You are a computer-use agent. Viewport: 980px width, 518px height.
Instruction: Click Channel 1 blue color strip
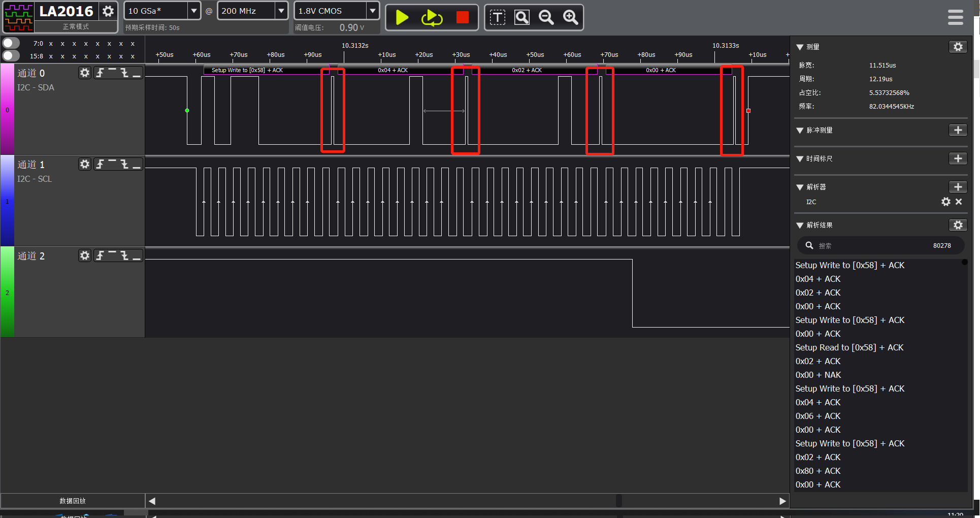point(7,201)
